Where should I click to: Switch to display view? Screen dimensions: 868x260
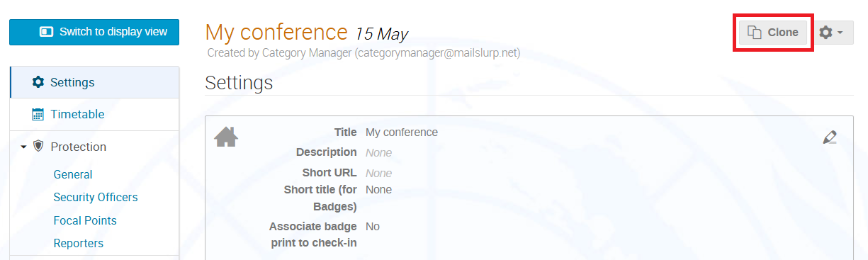pyautogui.click(x=94, y=32)
